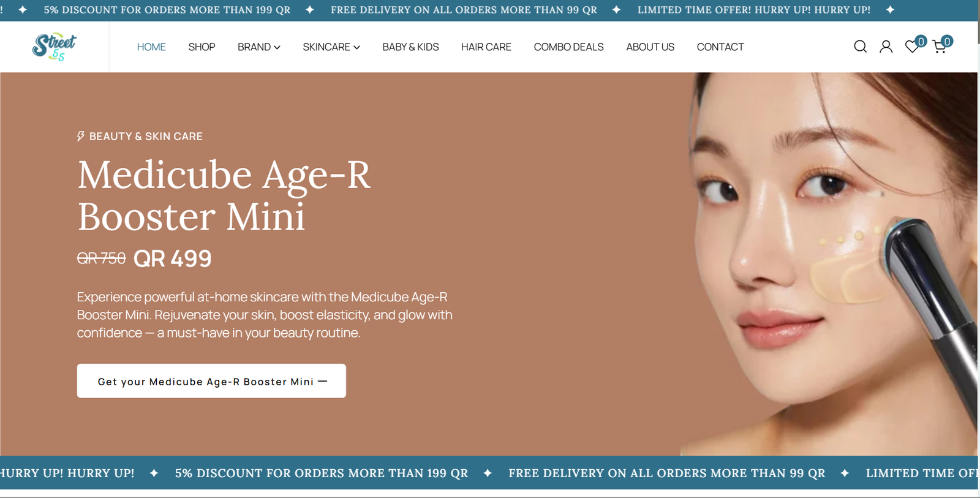Expand the Brand dropdown menu
980x498 pixels.
tap(258, 47)
